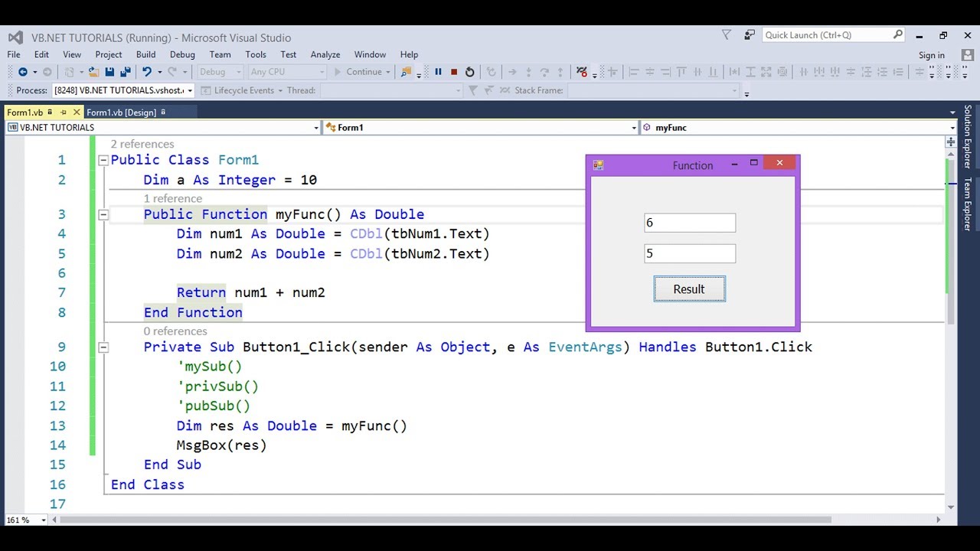The width and height of the screenshot is (980, 551).
Task: Open the Window menu
Action: (x=370, y=54)
